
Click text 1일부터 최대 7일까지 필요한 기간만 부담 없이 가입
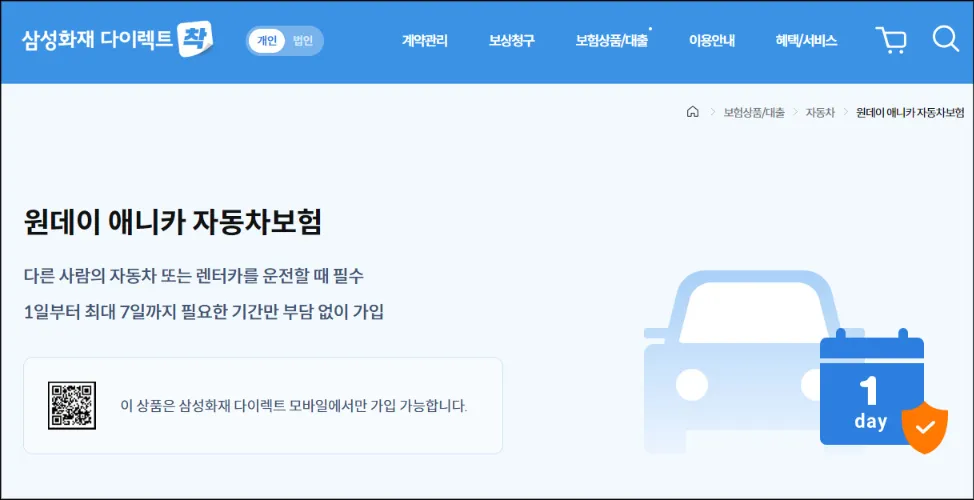click(204, 312)
